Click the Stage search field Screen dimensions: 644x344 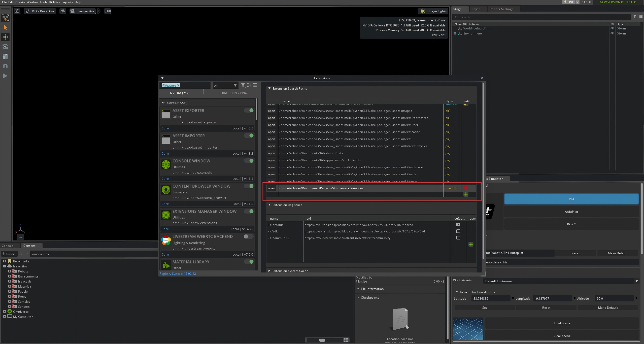(542, 17)
